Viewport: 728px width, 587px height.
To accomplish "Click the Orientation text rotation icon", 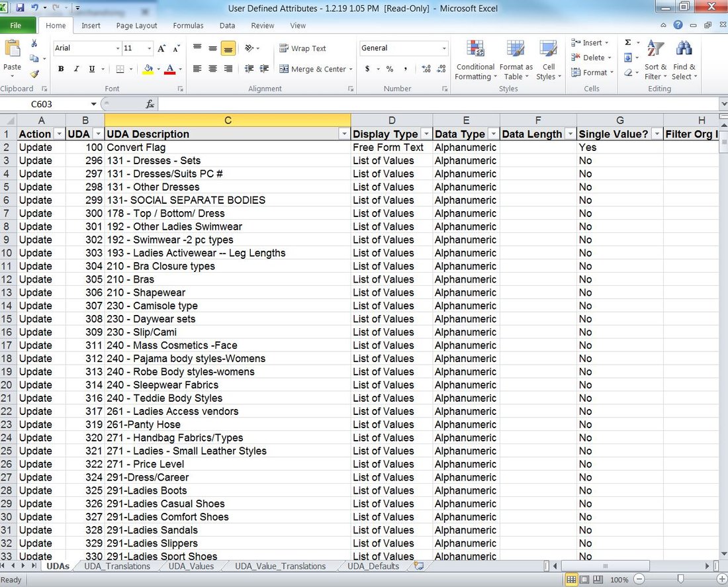I will pyautogui.click(x=250, y=48).
